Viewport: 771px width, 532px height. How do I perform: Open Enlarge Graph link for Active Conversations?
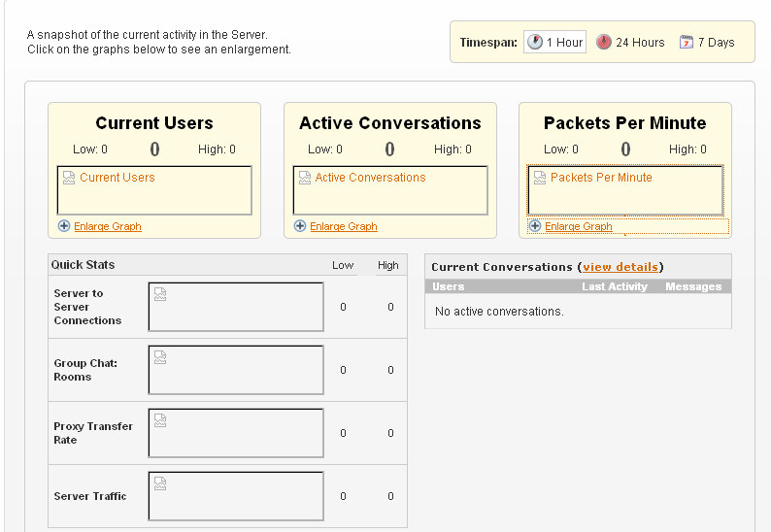(x=344, y=226)
